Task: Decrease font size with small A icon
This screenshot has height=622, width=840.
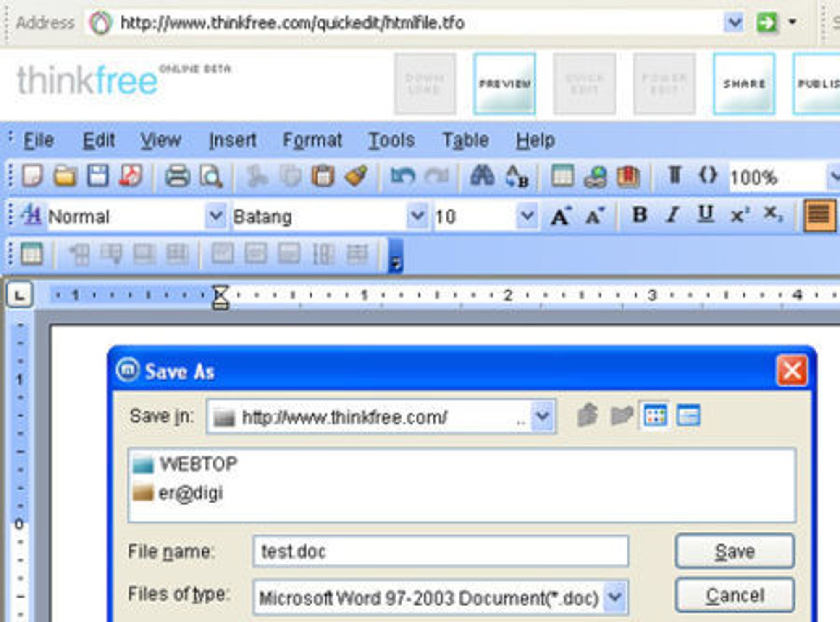Action: click(595, 216)
